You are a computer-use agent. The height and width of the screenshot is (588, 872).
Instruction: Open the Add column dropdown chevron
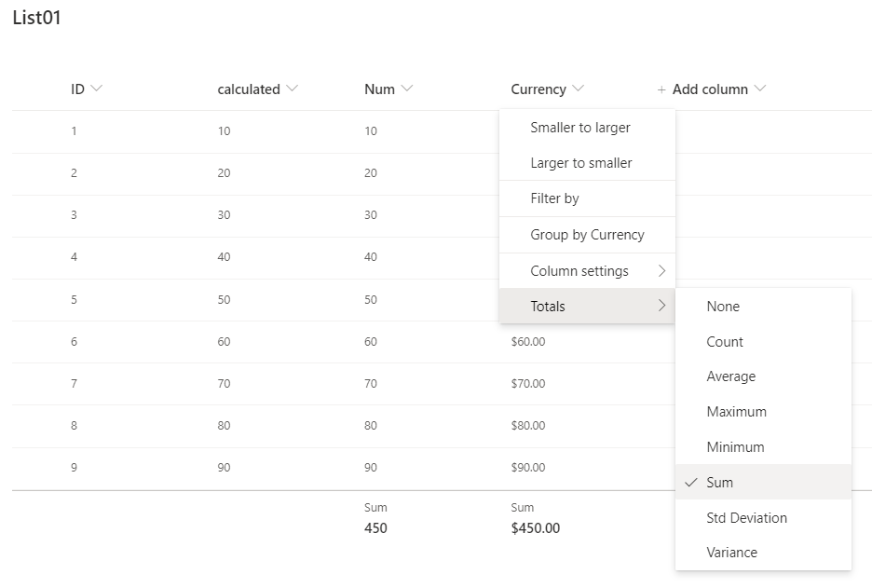pyautogui.click(x=760, y=89)
